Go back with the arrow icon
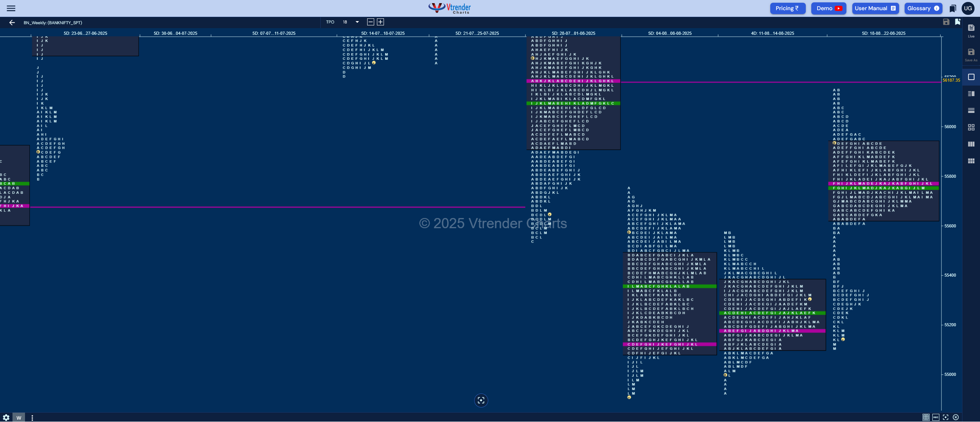Image resolution: width=980 pixels, height=422 pixels. pos(12,23)
